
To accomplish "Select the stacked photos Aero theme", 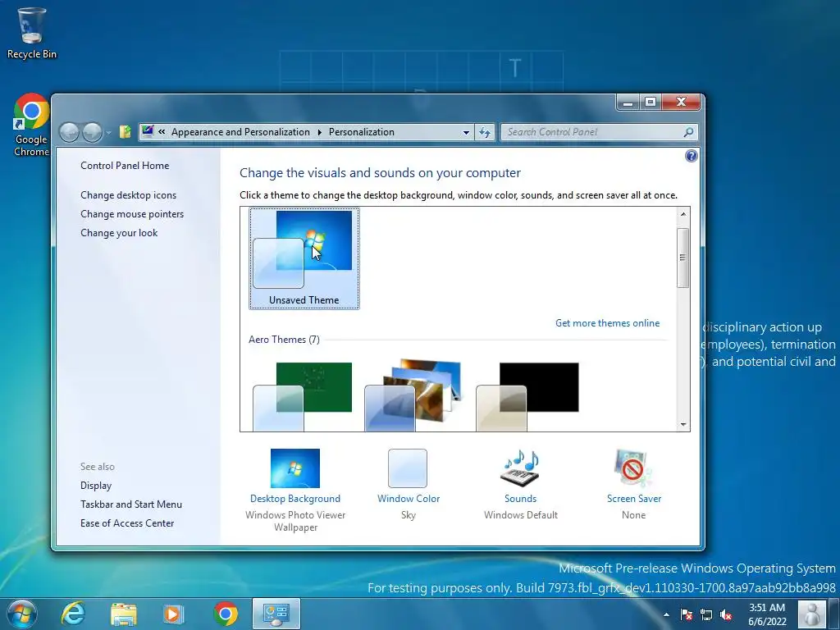I will [413, 395].
